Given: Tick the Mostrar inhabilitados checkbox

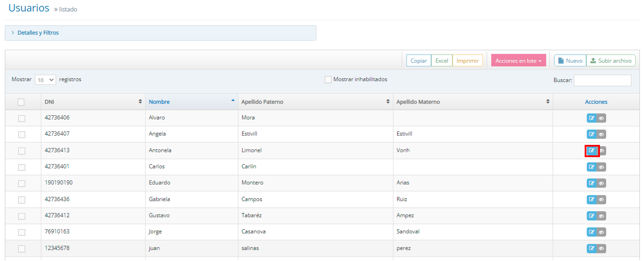Looking at the screenshot, I should pyautogui.click(x=328, y=79).
